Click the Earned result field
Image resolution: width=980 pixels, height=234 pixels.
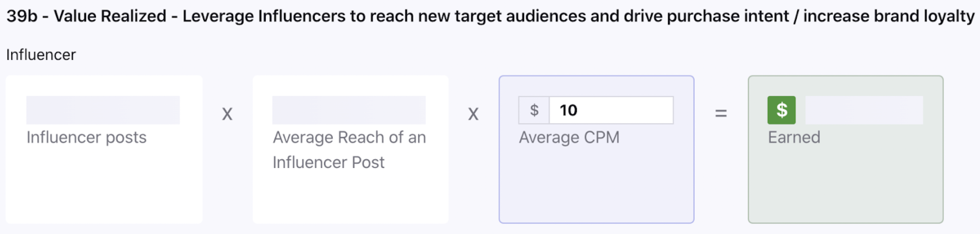pos(864,110)
